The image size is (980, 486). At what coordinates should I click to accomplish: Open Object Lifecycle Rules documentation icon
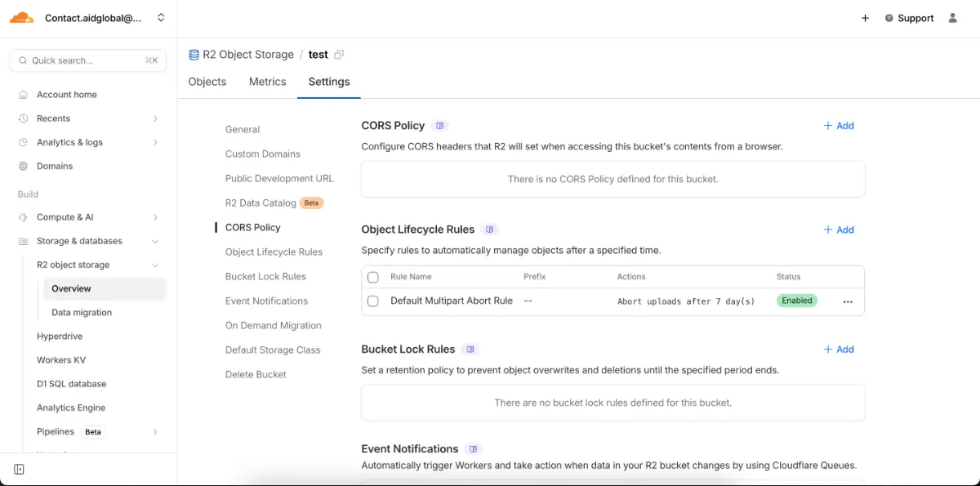(x=490, y=230)
